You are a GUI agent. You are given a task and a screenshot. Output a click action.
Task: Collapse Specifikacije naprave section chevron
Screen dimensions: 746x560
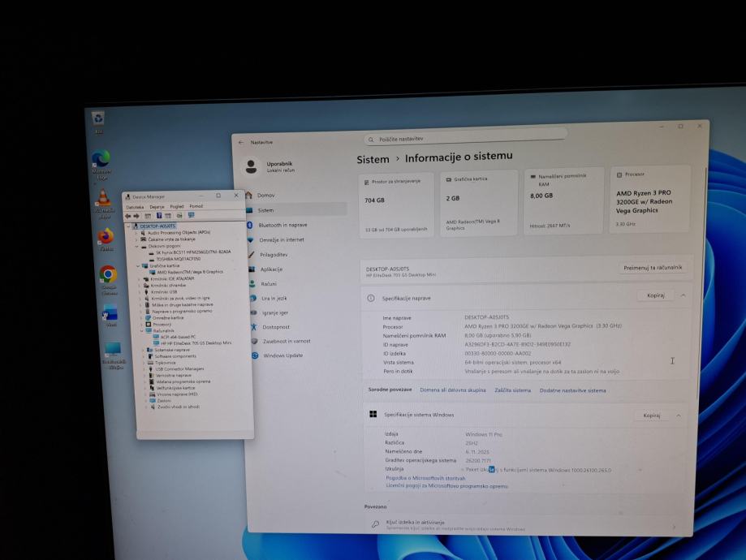click(683, 295)
